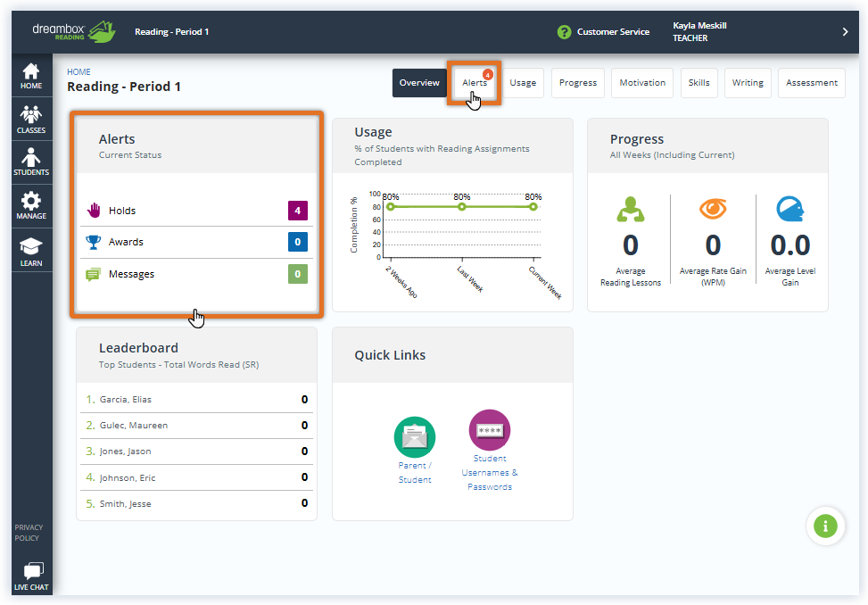Open the Privacy Policy link
868x605 pixels.
[x=28, y=532]
